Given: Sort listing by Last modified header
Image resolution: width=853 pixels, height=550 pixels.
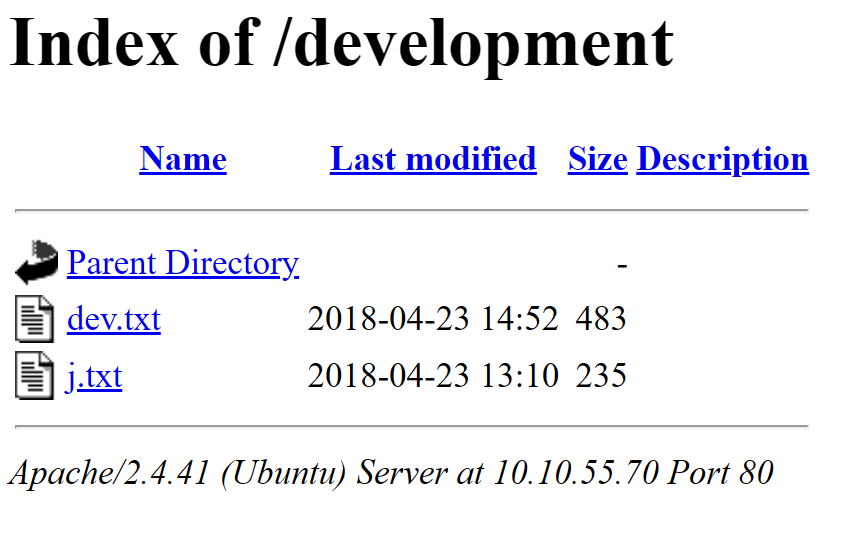Looking at the screenshot, I should [x=433, y=159].
